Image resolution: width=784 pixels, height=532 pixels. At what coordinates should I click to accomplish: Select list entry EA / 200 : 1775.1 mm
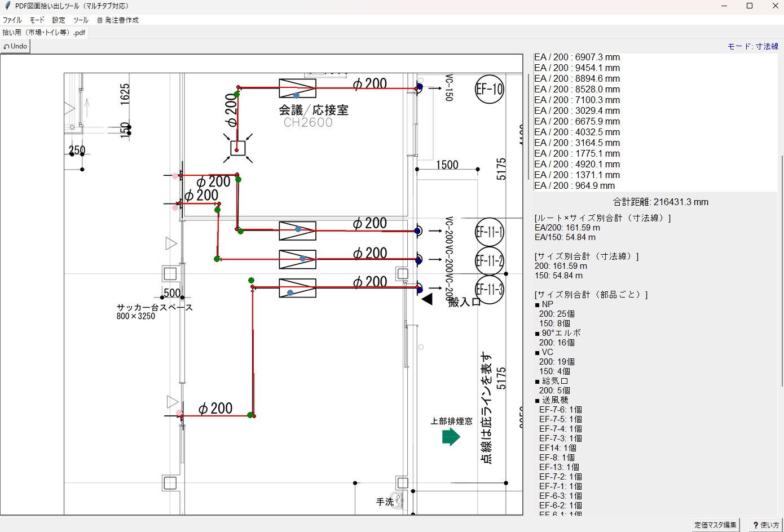pyautogui.click(x=577, y=153)
